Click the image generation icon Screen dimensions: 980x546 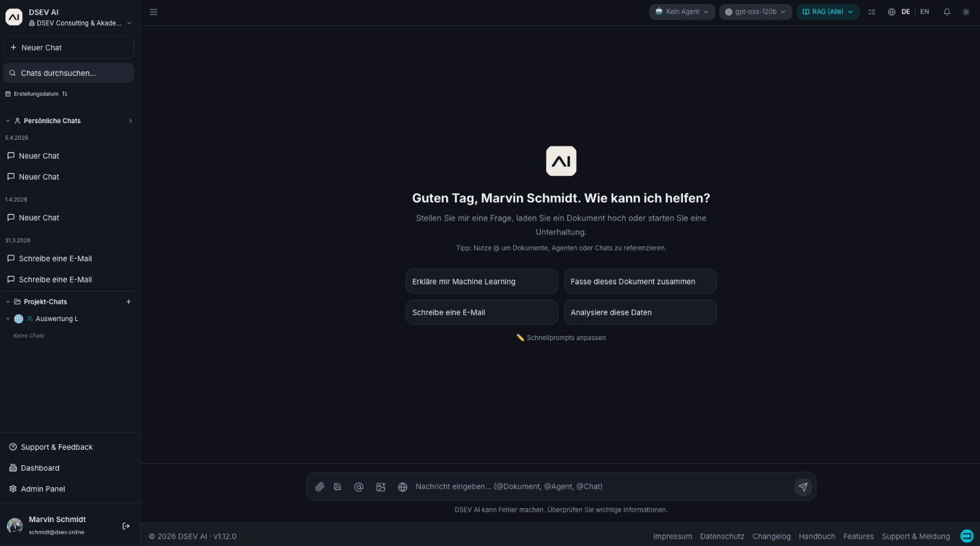(381, 487)
